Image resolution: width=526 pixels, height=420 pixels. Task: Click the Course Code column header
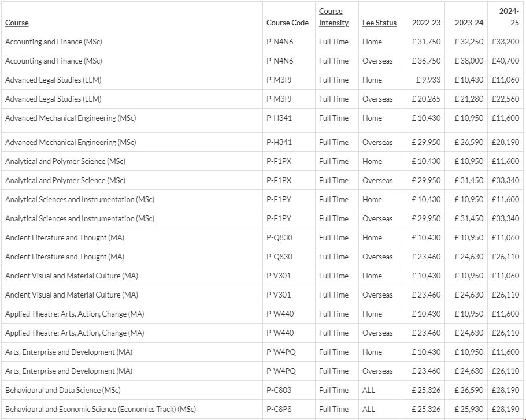[287, 23]
